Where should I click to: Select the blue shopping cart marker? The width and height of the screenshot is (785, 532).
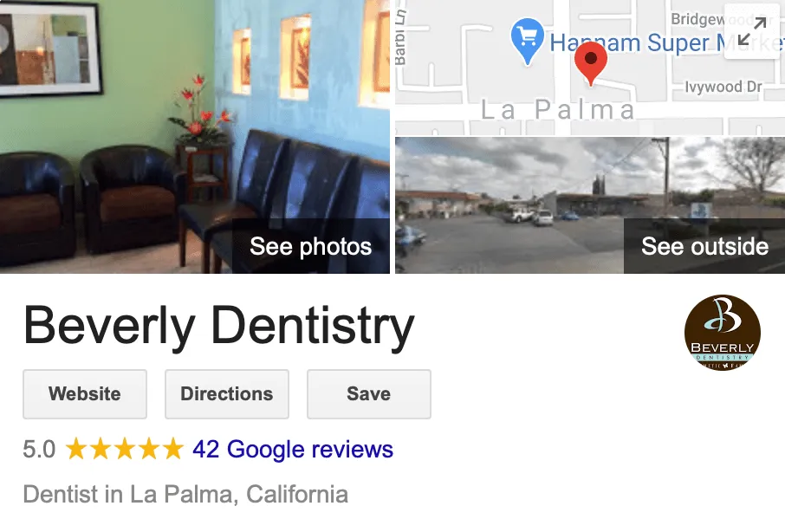coord(527,41)
